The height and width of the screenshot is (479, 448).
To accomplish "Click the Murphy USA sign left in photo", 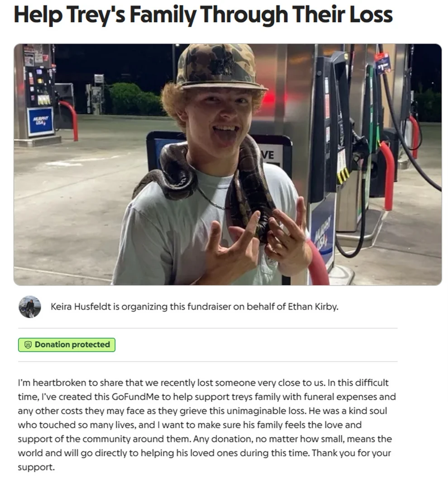I will (40, 122).
